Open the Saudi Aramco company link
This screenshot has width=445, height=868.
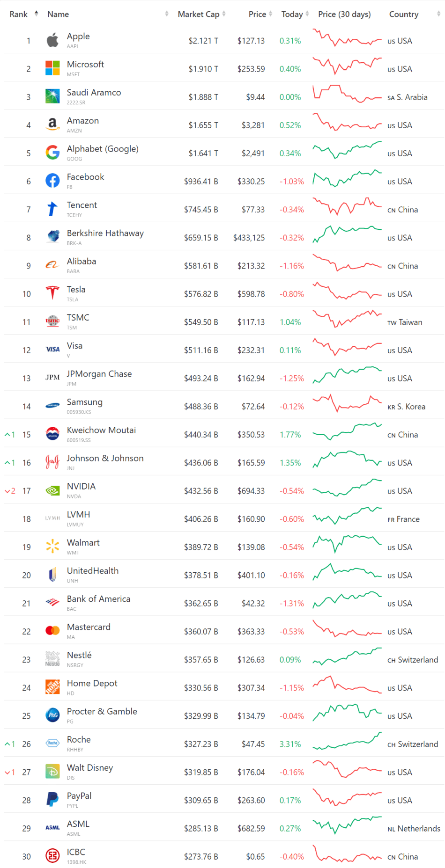pyautogui.click(x=94, y=93)
